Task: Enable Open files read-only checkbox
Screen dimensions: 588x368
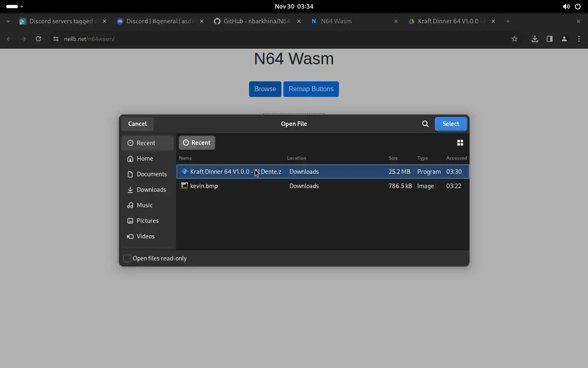Action: click(x=127, y=258)
